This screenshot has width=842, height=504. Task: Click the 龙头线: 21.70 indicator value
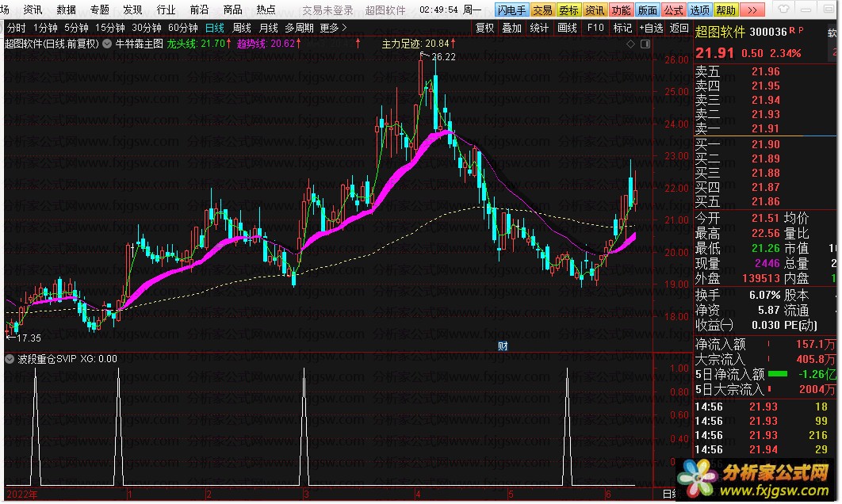click(x=196, y=44)
